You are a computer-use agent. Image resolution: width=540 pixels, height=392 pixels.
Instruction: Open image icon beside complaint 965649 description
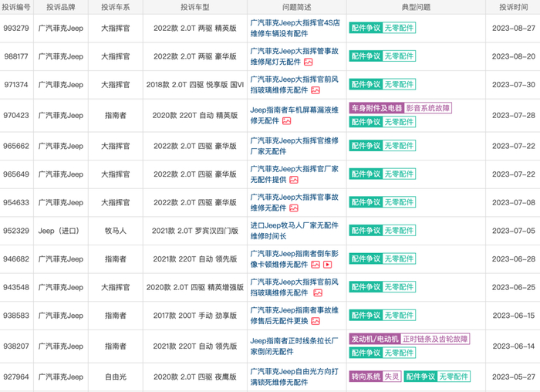coord(294,180)
